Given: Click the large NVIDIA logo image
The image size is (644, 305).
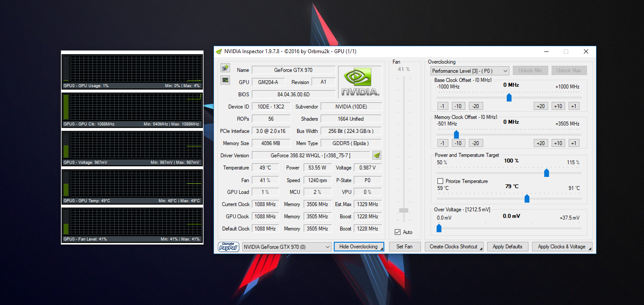Looking at the screenshot, I should coord(359,81).
